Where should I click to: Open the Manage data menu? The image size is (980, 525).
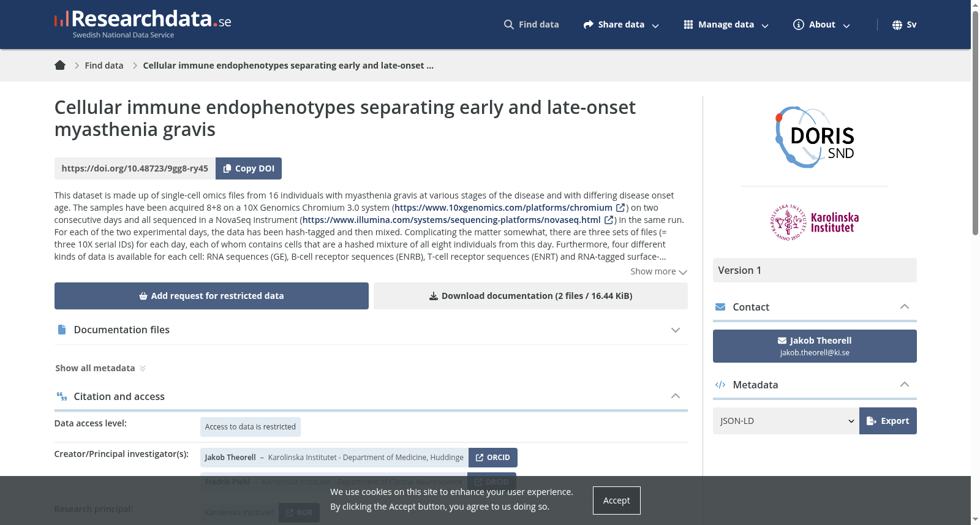[x=726, y=25]
